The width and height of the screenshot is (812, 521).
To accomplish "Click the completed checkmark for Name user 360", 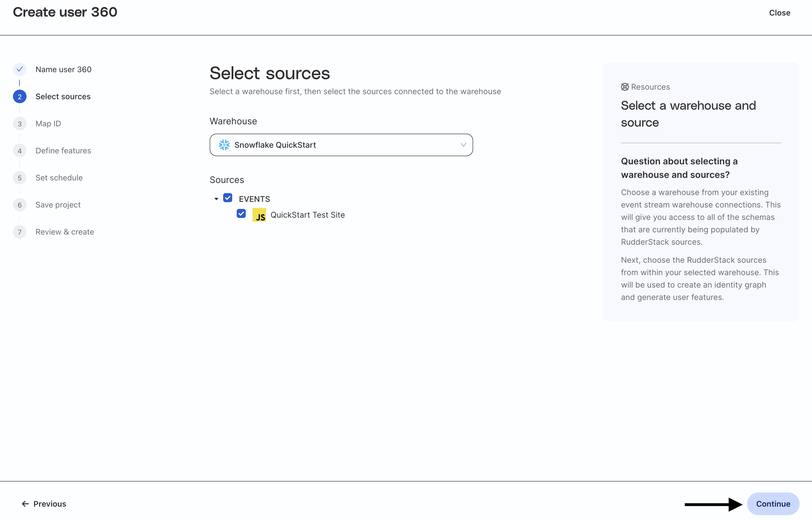I will pos(20,69).
